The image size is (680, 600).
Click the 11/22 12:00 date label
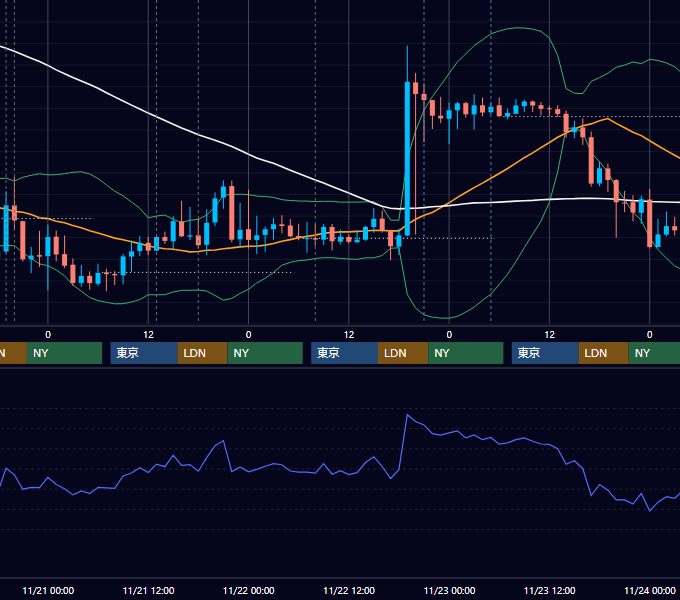(x=349, y=590)
